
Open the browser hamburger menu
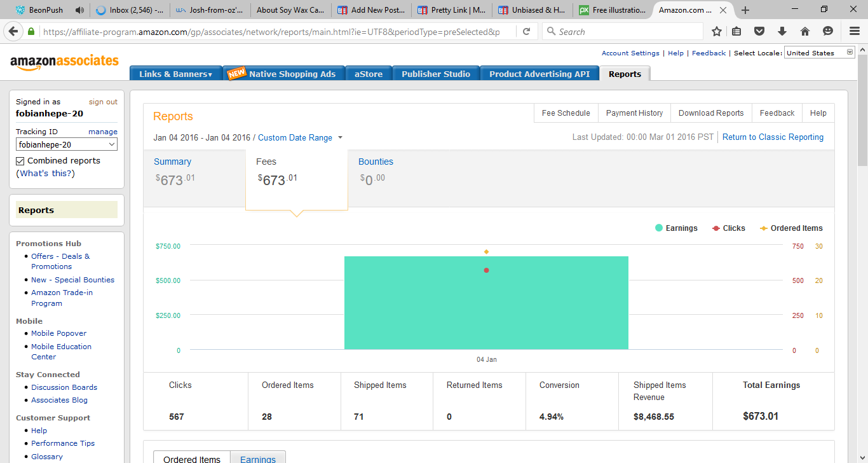pos(855,32)
